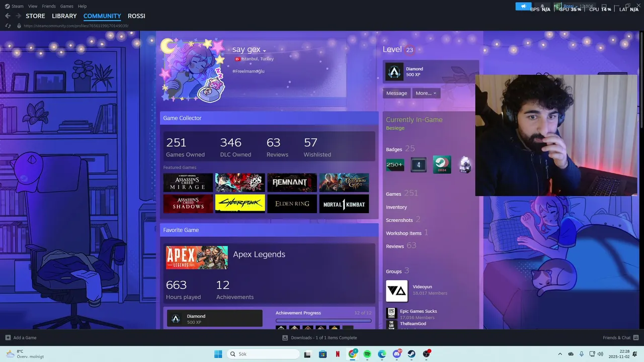Image resolution: width=644 pixels, height=362 pixels.
Task: Open the years of service badge showing 4
Action: 419,165
